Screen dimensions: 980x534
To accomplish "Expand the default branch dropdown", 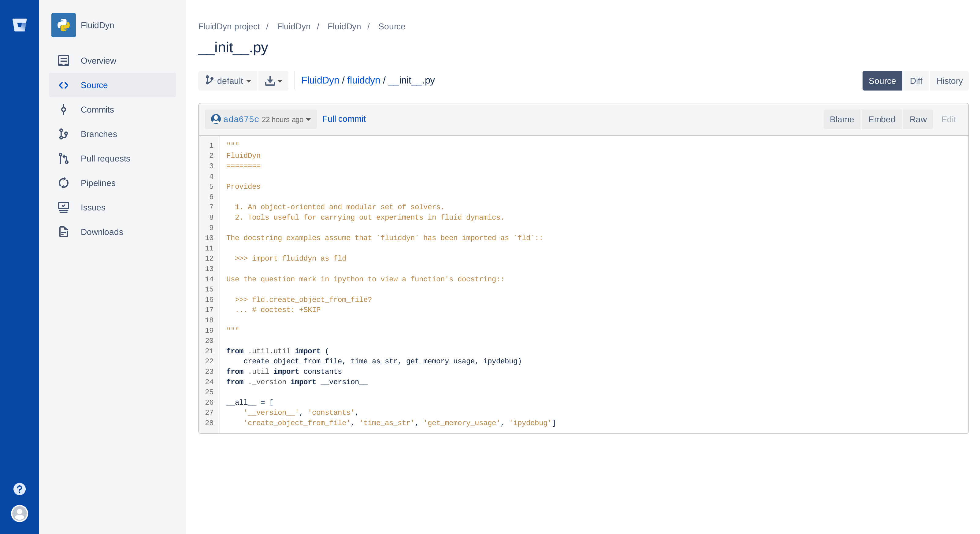I will 228,81.
